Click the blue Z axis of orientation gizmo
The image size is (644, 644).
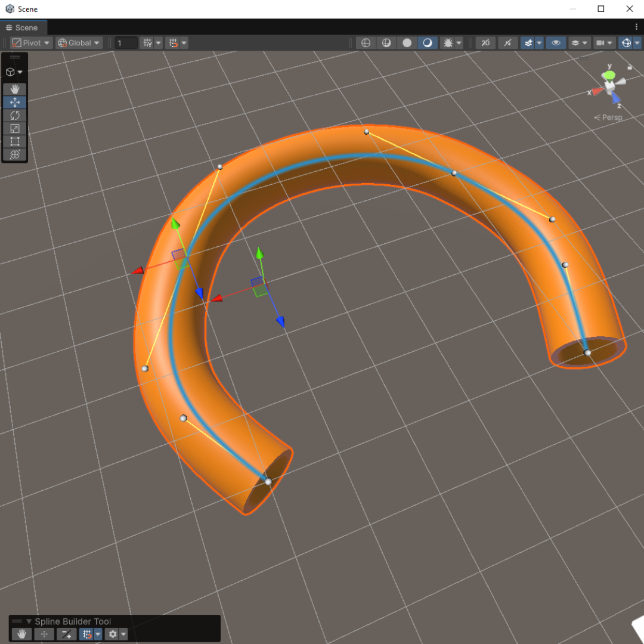tap(615, 98)
